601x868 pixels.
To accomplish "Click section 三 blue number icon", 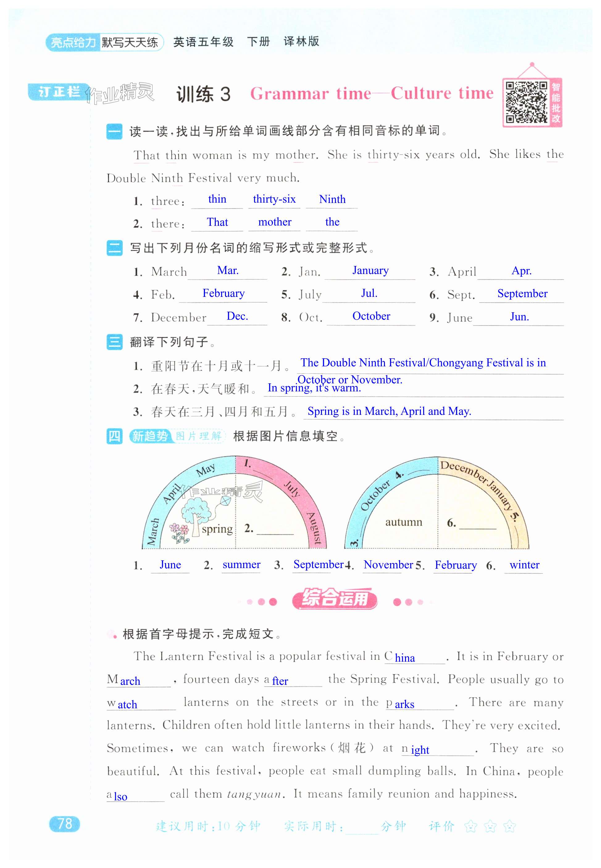I will pyautogui.click(x=114, y=342).
